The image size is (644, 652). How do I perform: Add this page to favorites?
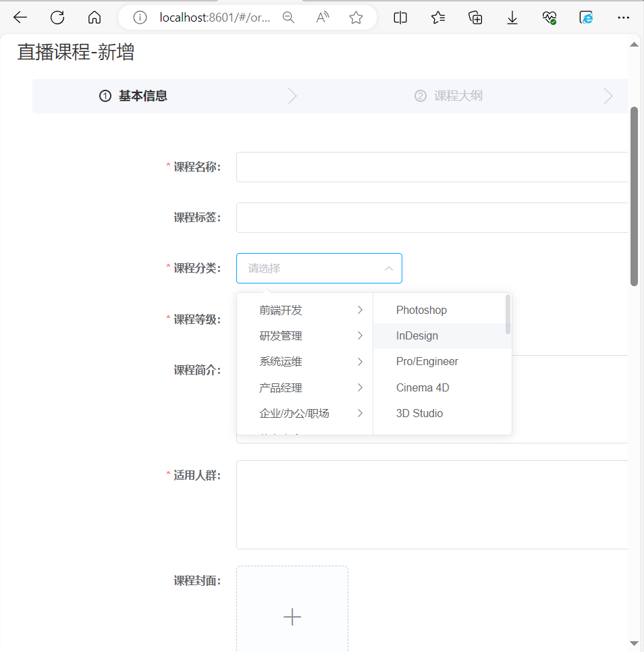tap(356, 18)
